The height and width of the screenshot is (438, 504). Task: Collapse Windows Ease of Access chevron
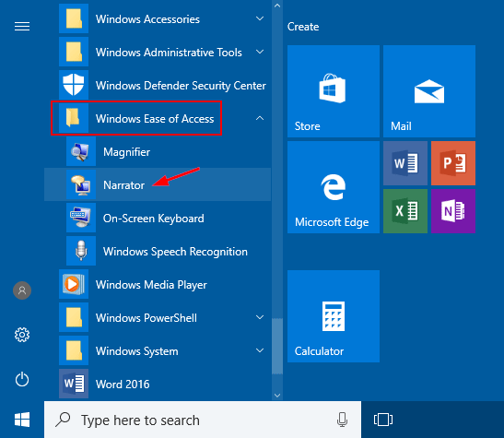pos(260,118)
